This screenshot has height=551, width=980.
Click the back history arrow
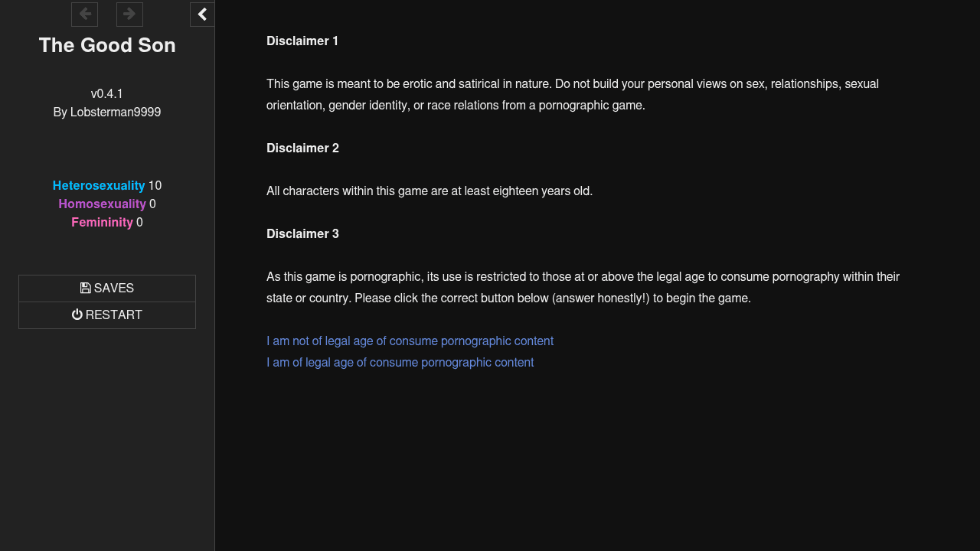tap(84, 14)
